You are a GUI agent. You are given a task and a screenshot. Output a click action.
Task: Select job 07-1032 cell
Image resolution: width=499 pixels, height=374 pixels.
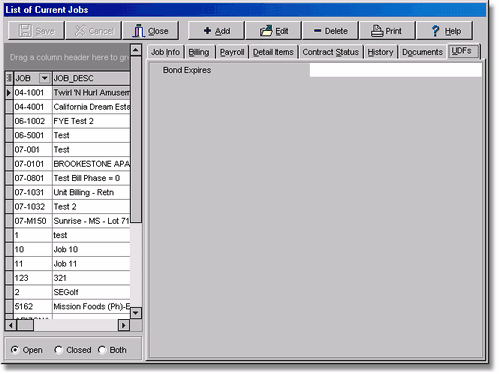pyautogui.click(x=33, y=207)
